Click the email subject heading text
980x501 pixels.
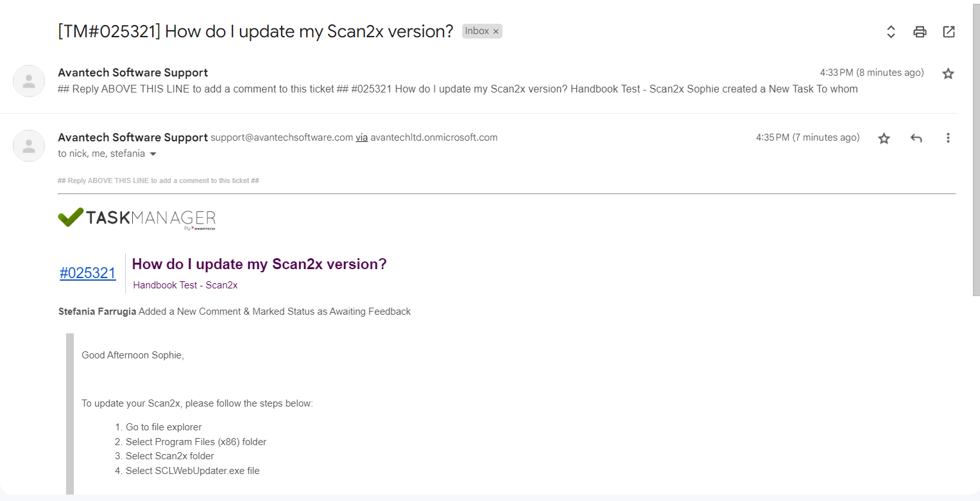pos(255,31)
